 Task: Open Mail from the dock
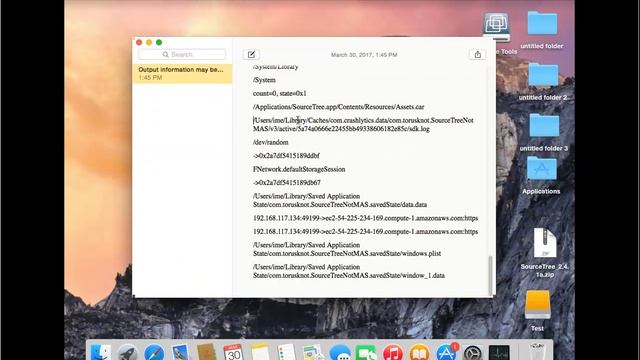pyautogui.click(x=180, y=353)
